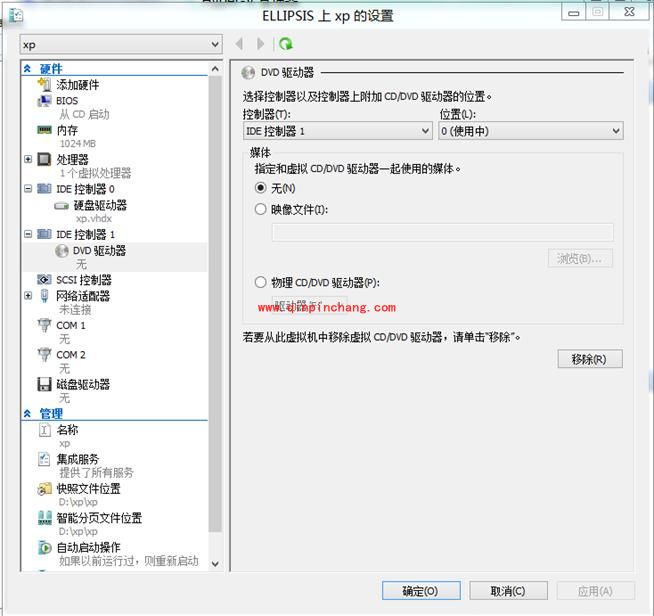
Task: Open the xp virtual machine dropdown
Action: (x=121, y=44)
